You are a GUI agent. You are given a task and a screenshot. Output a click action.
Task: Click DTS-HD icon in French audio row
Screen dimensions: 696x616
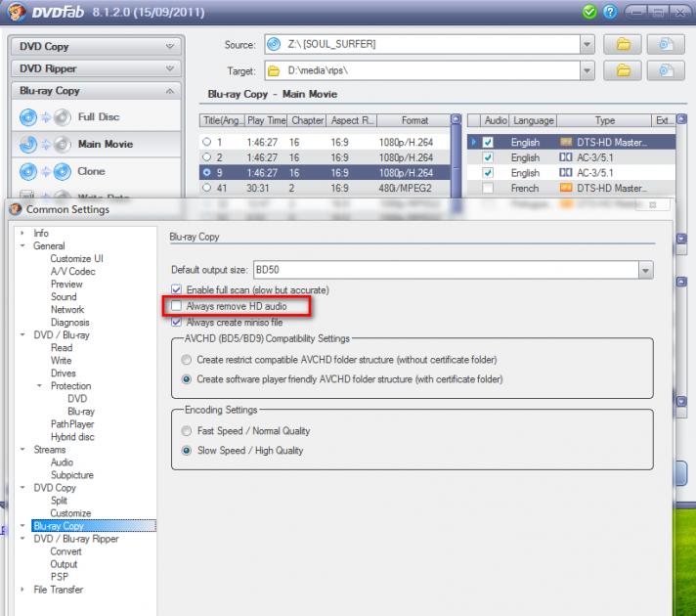tap(565, 188)
